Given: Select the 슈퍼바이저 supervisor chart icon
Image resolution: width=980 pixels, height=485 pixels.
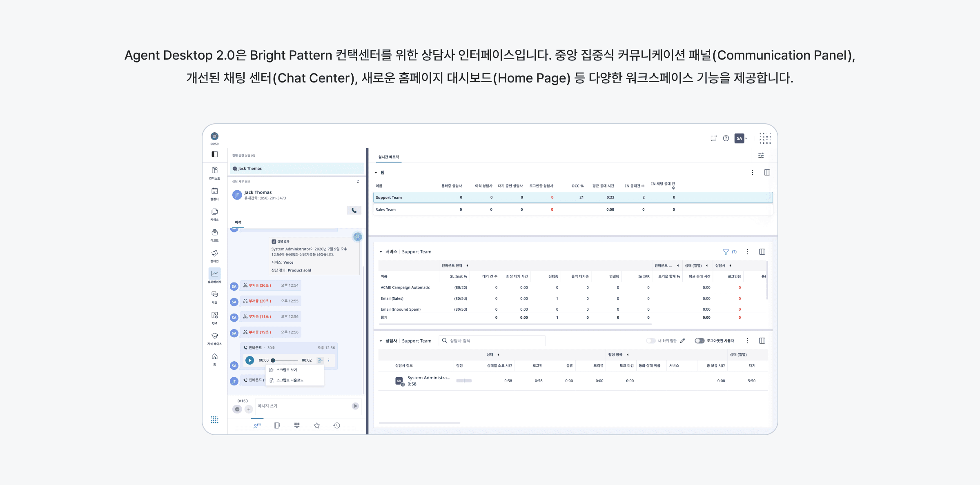Looking at the screenshot, I should click(214, 274).
